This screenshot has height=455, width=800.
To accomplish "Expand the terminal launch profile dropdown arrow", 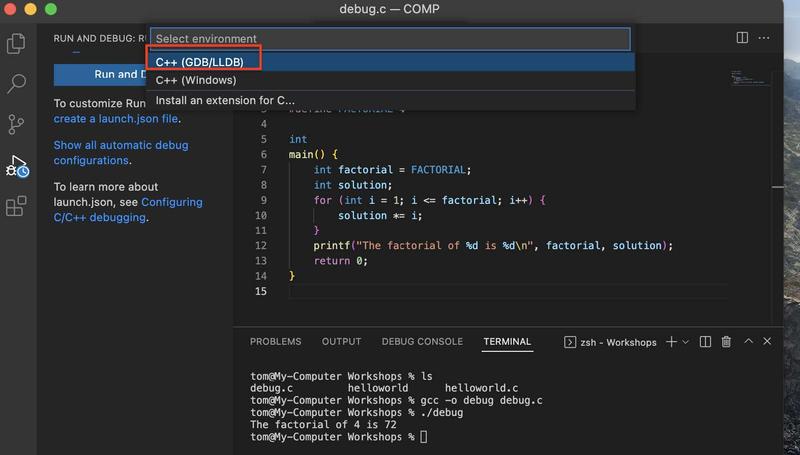I will (686, 342).
